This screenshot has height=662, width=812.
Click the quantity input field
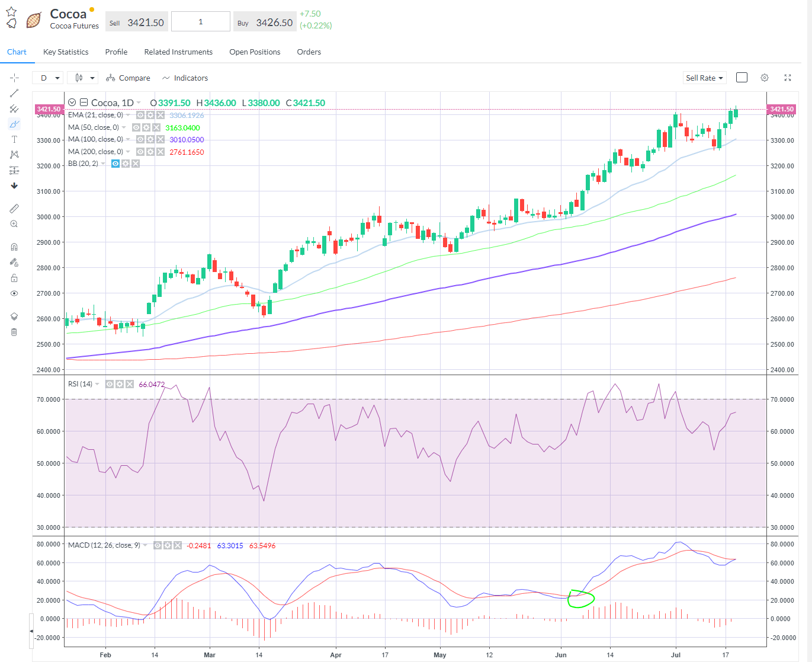(200, 22)
